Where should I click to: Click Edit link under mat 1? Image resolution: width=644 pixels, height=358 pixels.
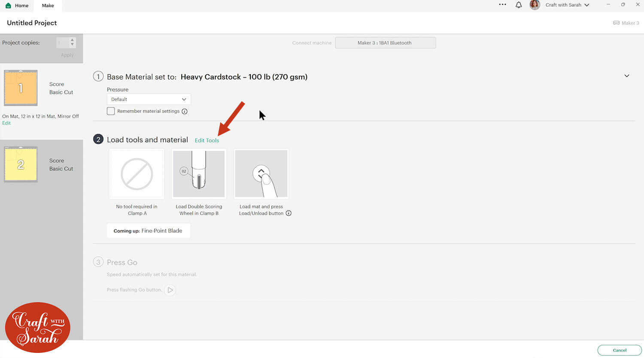point(6,123)
